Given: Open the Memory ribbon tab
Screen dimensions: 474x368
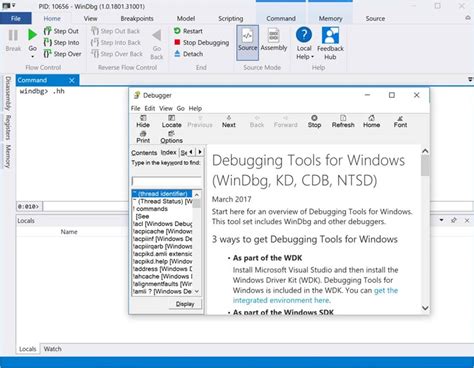Looking at the screenshot, I should (x=330, y=18).
